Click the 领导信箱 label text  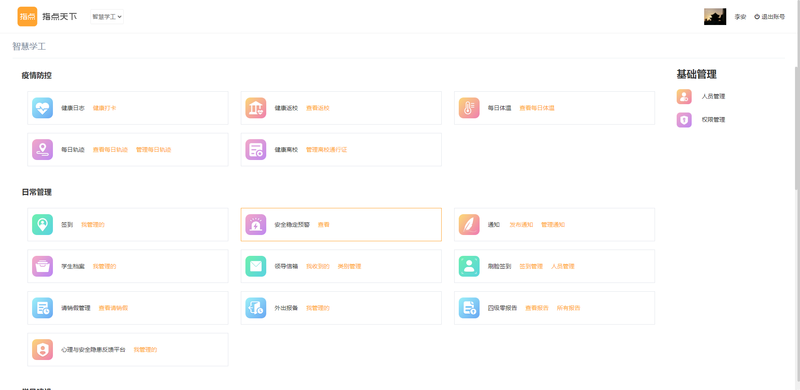(x=286, y=266)
